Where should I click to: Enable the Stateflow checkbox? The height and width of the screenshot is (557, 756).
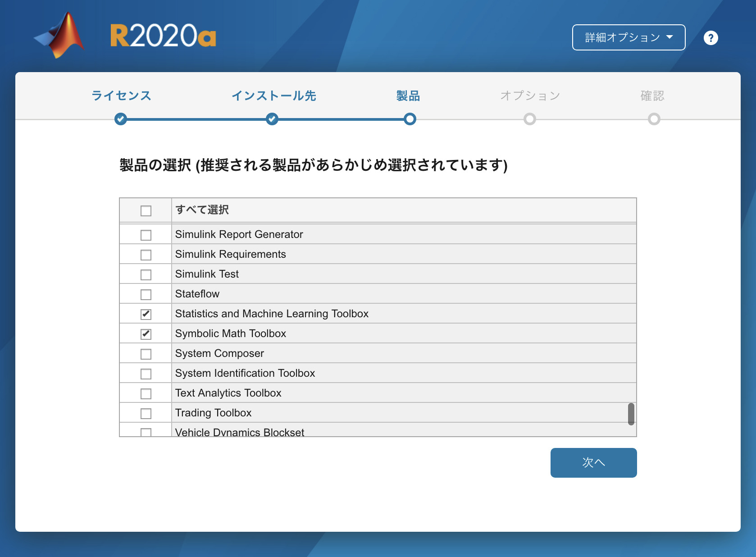pyautogui.click(x=146, y=295)
